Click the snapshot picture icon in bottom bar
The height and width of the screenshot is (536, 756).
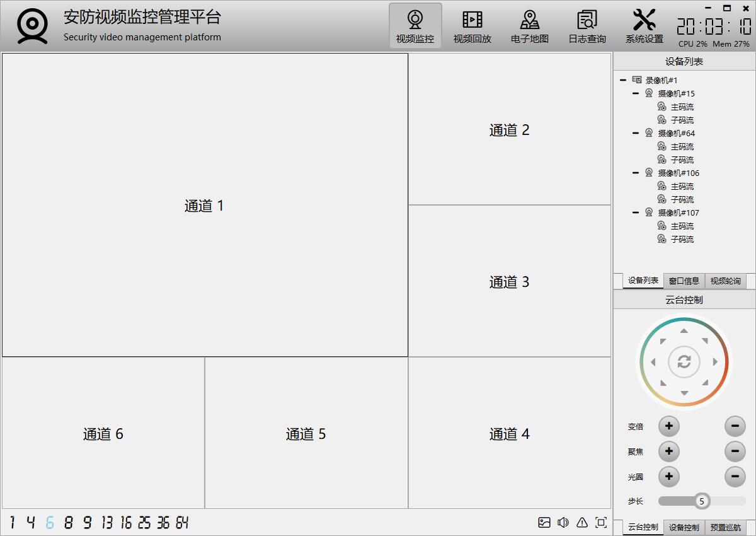click(544, 522)
